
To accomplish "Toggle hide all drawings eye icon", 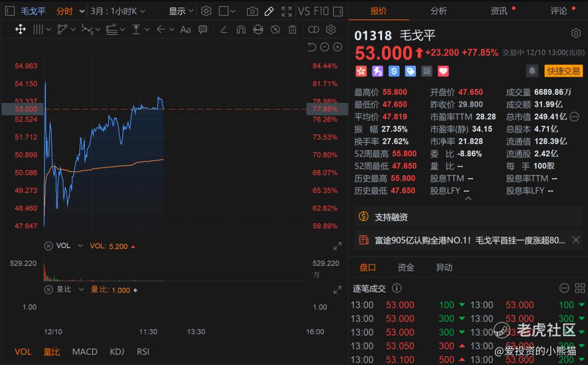I will pos(275,29).
